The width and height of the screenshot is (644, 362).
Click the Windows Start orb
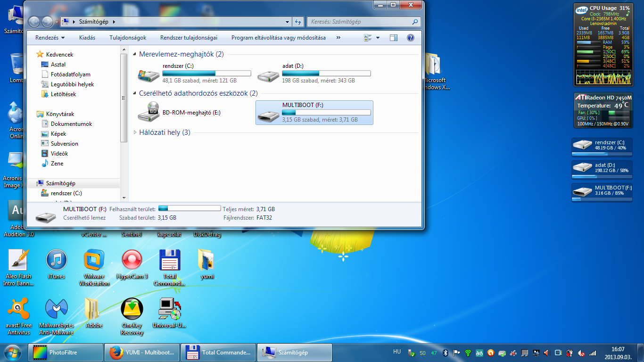tap(13, 352)
